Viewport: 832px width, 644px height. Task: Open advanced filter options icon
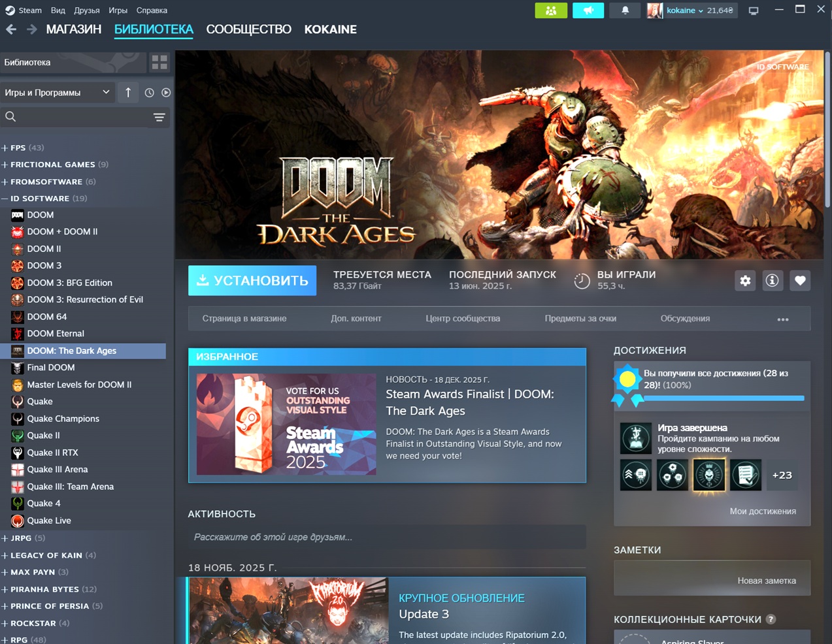click(159, 118)
